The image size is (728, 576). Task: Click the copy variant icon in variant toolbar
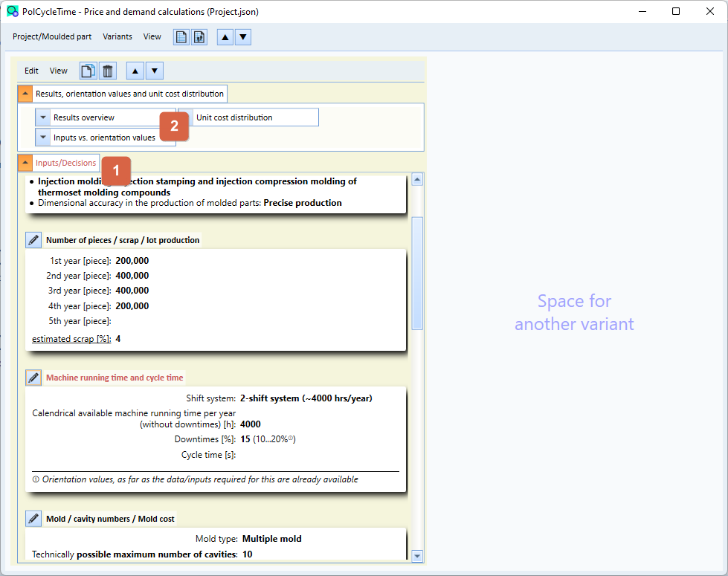point(88,71)
